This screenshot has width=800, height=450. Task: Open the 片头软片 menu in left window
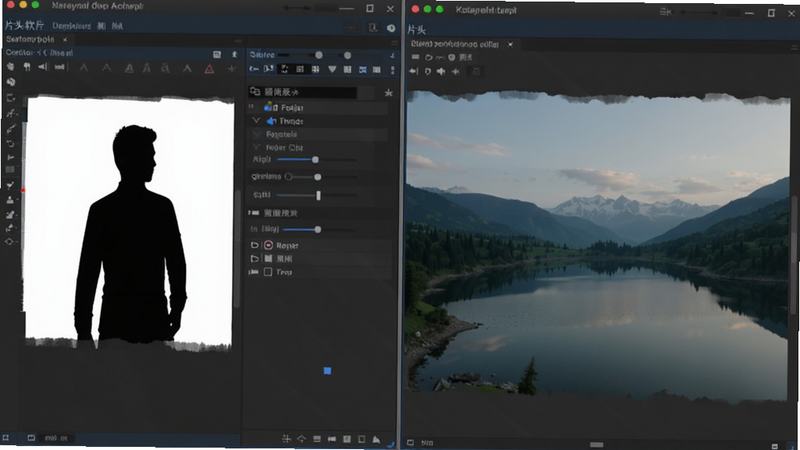[24, 26]
